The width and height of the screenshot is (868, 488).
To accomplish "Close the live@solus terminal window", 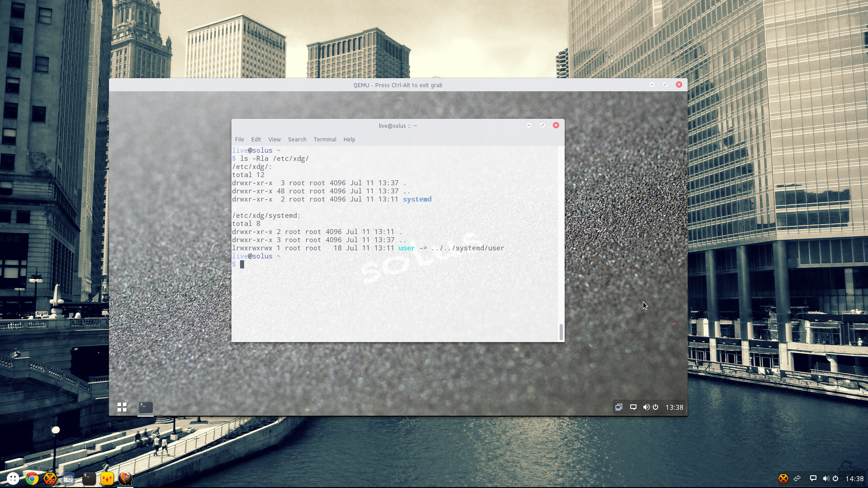I will point(556,125).
